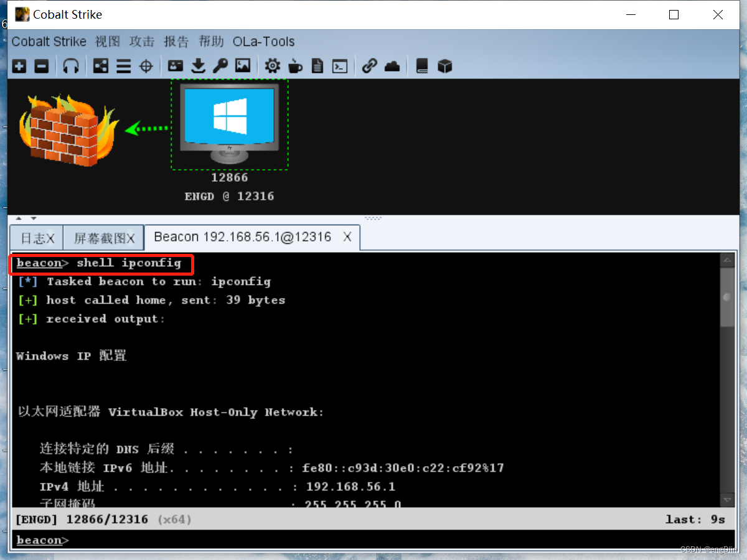Click the 'Windows IP 配置' text
The image size is (747, 560).
point(72,356)
